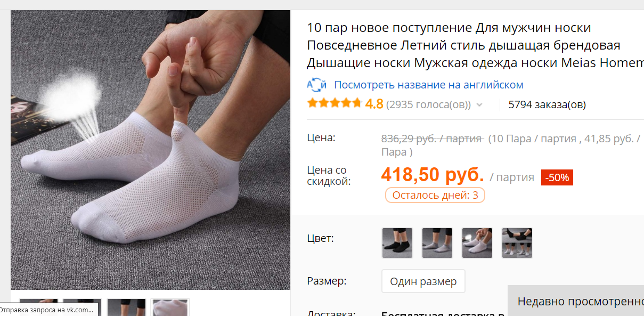
Task: Select the white socks color option
Action: tap(477, 243)
